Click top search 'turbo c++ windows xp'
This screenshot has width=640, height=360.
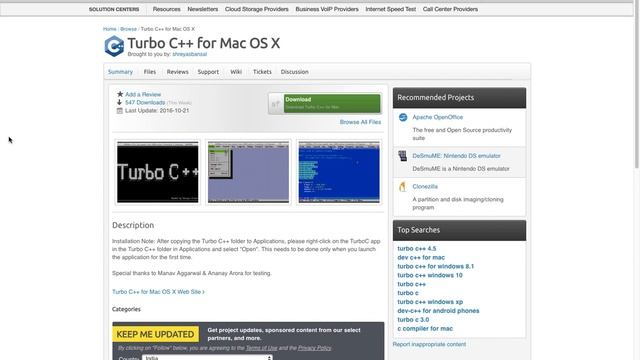[430, 302]
